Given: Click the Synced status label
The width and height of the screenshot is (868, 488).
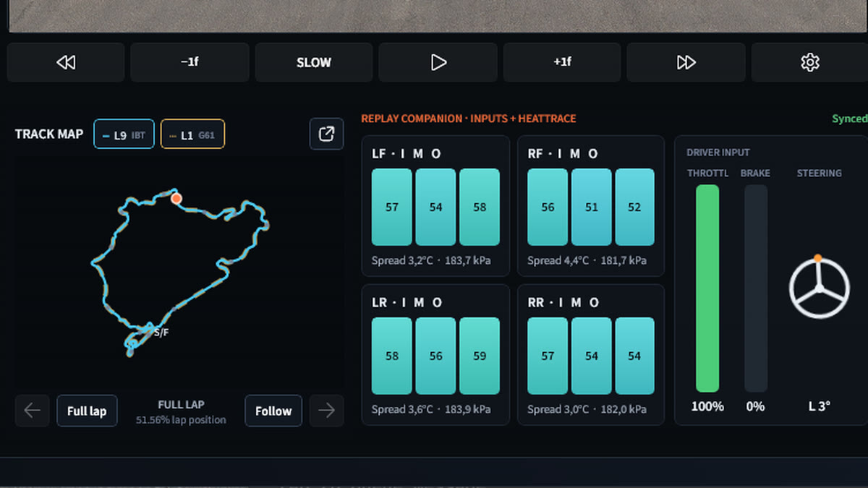Looking at the screenshot, I should click(x=850, y=119).
